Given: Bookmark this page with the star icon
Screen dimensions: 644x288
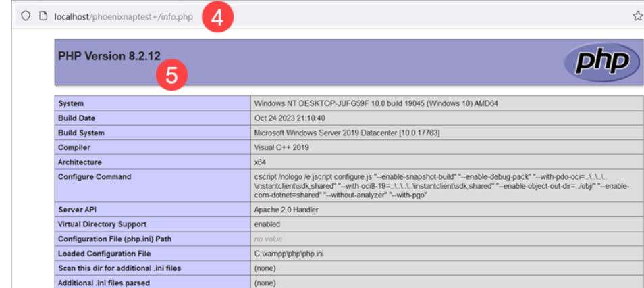Looking at the screenshot, I should [x=637, y=16].
